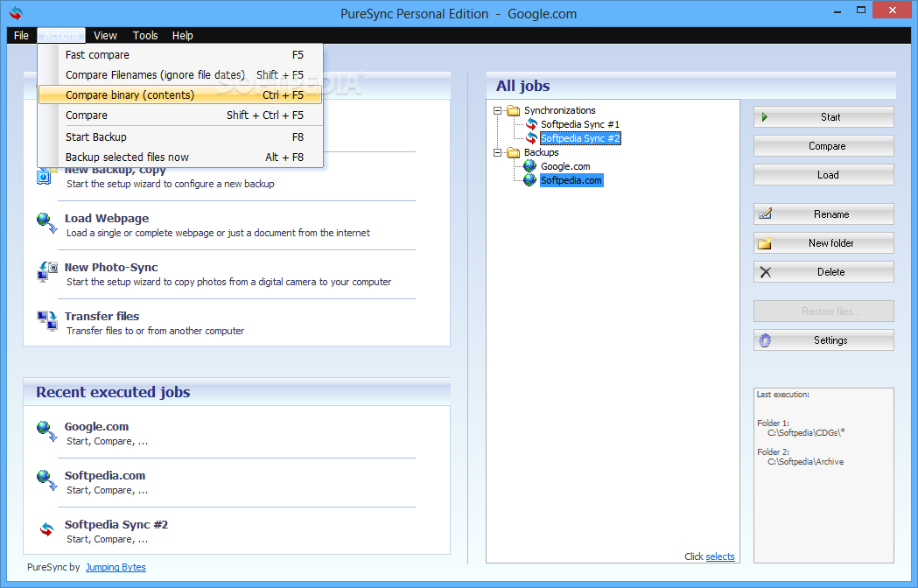Click the pencil icon on the Rename button

[x=765, y=213]
